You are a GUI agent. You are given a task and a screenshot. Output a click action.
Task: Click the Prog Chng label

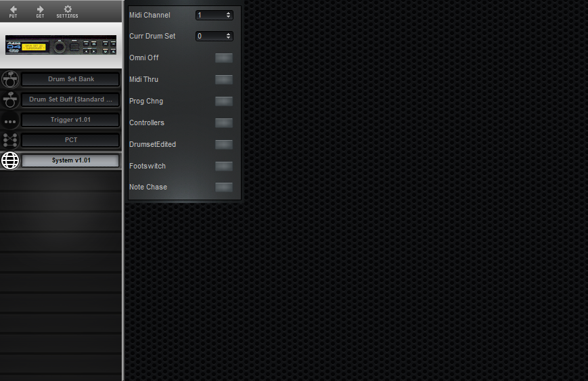point(146,102)
